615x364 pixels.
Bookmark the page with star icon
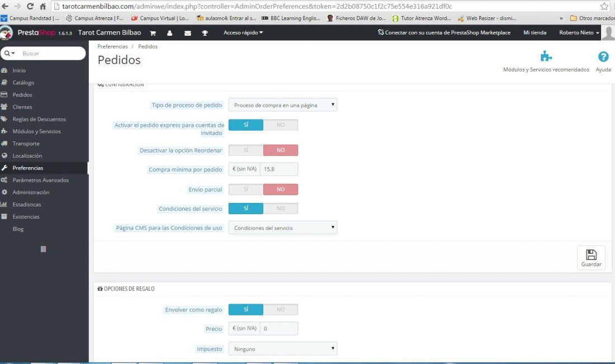tap(604, 6)
